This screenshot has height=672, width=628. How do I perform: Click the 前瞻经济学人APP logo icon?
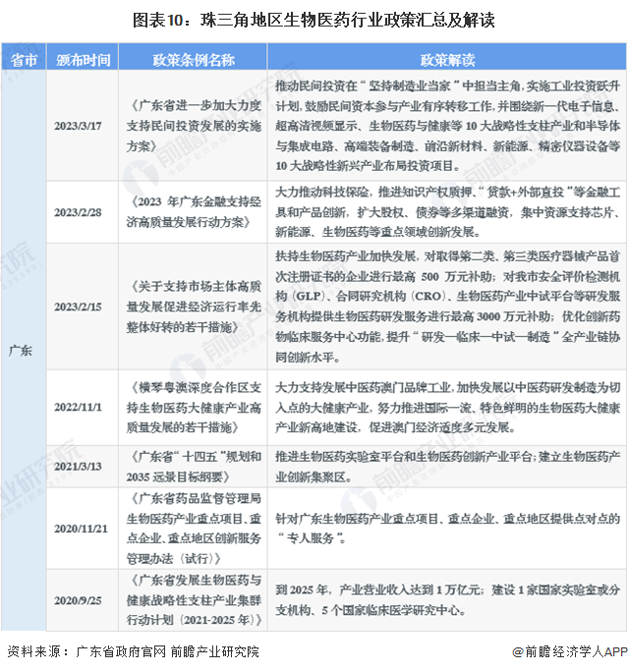tap(518, 651)
